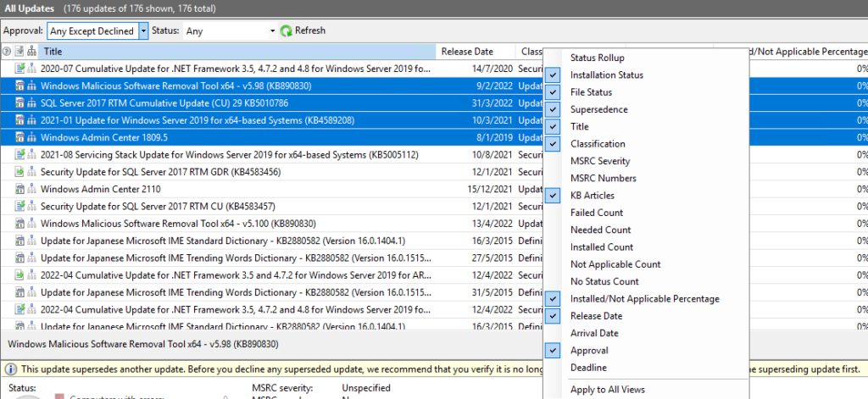This screenshot has width=868, height=399.
Task: Click supersedence icon of Windows Admin Center 1809.5 row
Action: pos(31,137)
